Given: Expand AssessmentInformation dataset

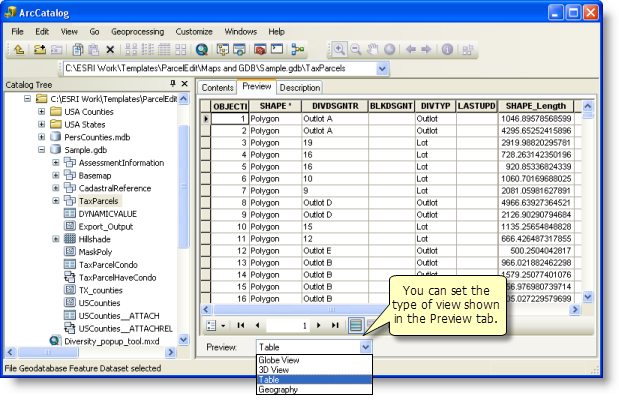Looking at the screenshot, I should tap(56, 163).
